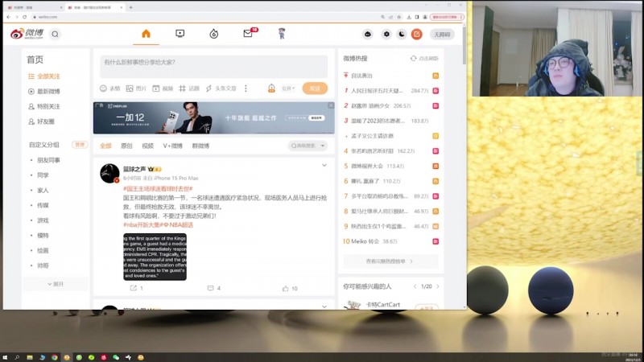Open the post's English statement image thumbnail
Viewport: 644px width, 362px height.
[x=155, y=257]
